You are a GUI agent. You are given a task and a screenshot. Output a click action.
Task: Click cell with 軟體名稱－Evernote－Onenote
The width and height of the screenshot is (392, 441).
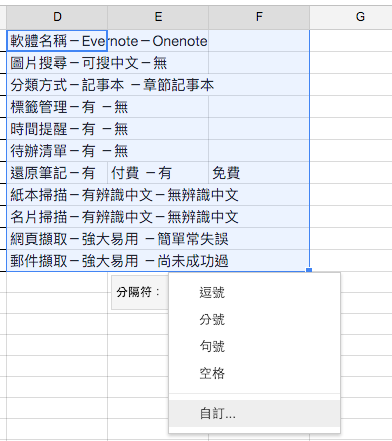tap(57, 41)
